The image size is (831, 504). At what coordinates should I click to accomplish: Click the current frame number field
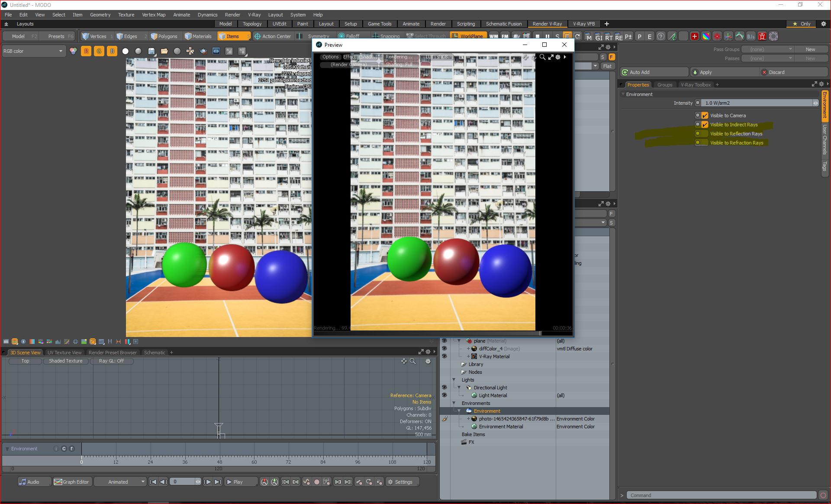point(185,482)
